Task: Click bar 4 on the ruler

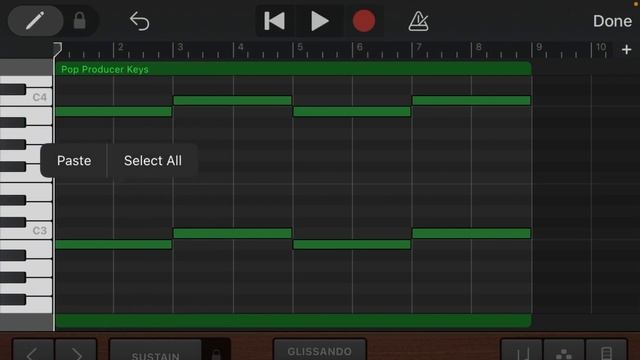Action: (240, 47)
